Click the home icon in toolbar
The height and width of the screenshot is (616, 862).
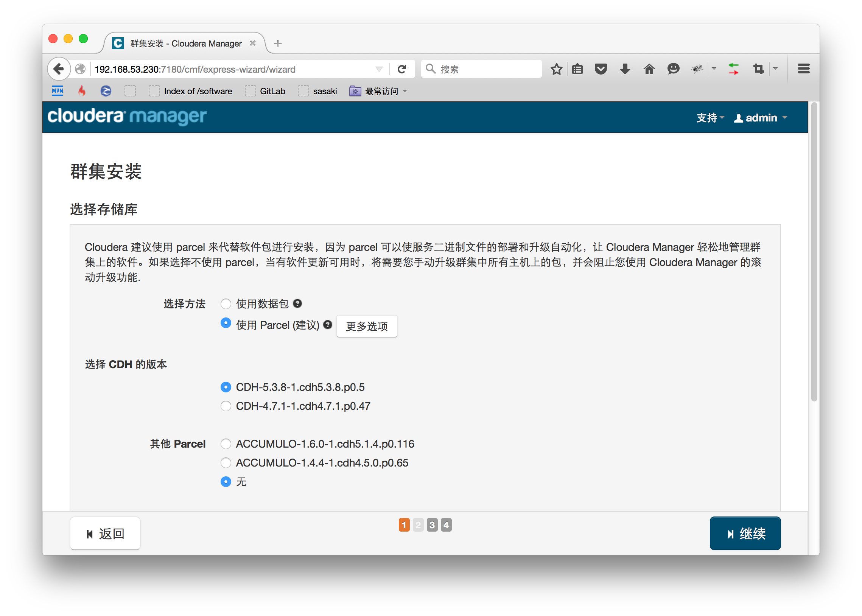click(x=649, y=69)
